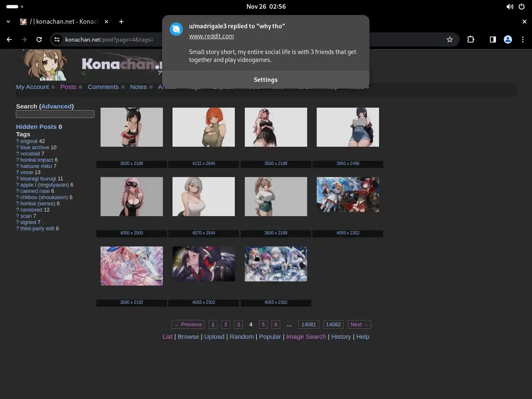Select the vinne tag
The width and height of the screenshot is (532, 399).
27,172
